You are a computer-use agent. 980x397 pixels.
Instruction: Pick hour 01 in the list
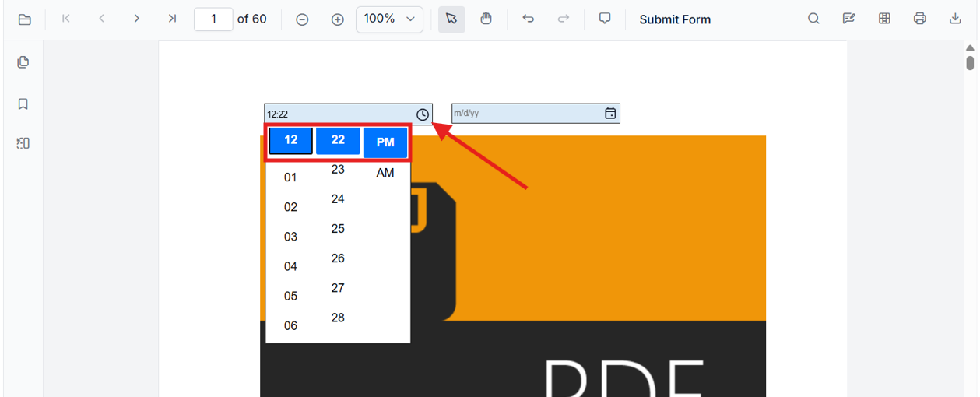[x=290, y=177]
